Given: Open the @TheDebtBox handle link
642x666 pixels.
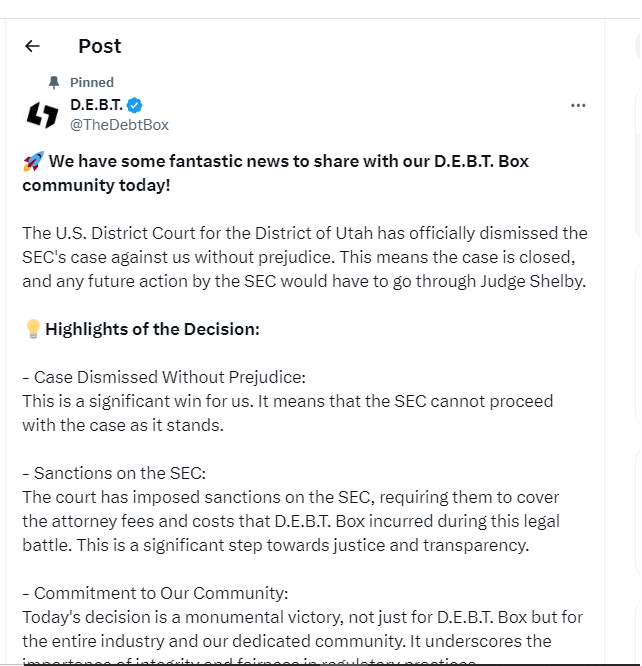Looking at the screenshot, I should click(x=119, y=125).
